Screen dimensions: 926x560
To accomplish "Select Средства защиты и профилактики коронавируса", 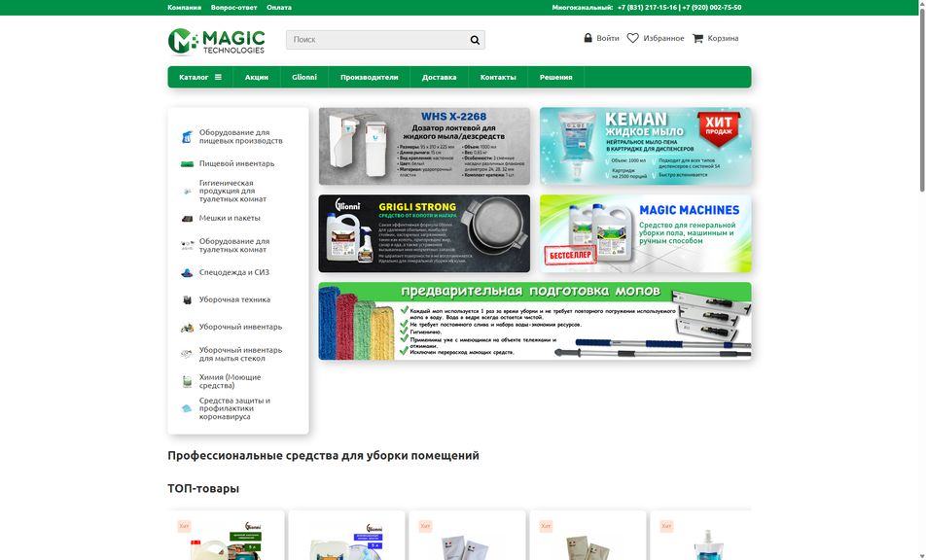I will pos(234,408).
